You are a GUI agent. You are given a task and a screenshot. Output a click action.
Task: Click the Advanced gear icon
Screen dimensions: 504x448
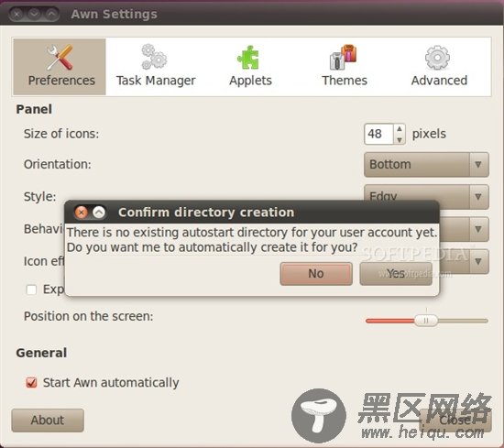click(x=437, y=58)
